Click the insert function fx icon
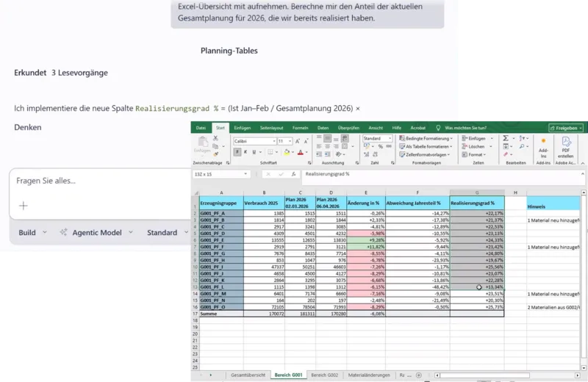This screenshot has height=382, width=588. 293,174
